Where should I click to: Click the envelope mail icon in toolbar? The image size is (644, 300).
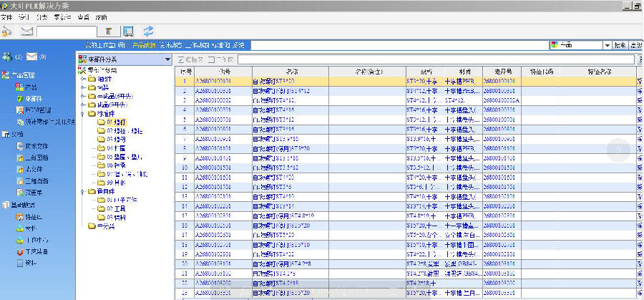point(27,31)
